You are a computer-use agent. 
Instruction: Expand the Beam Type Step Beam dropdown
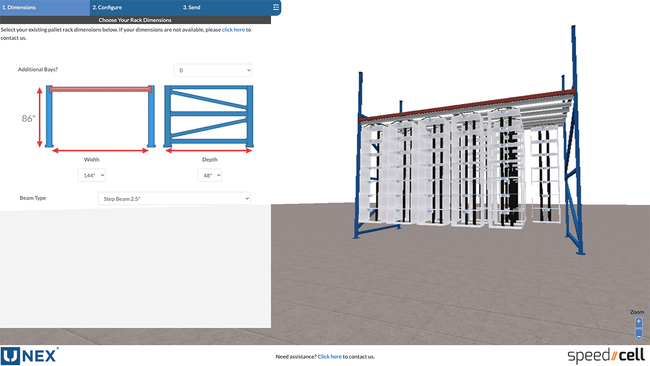point(174,199)
